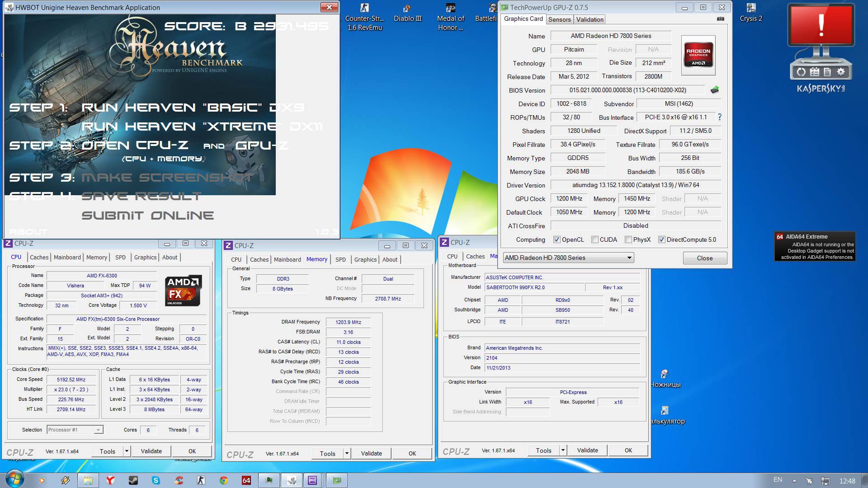
Task: Open Windows Explorer folder on the taskbar
Action: coord(88,480)
